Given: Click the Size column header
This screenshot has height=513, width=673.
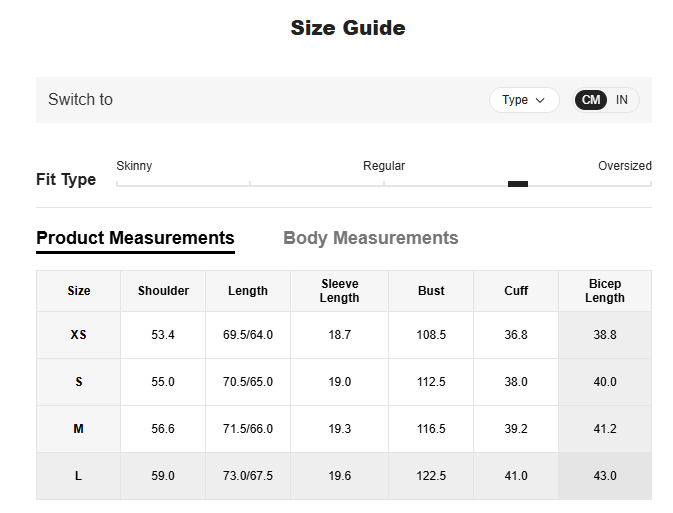Looking at the screenshot, I should [79, 291].
